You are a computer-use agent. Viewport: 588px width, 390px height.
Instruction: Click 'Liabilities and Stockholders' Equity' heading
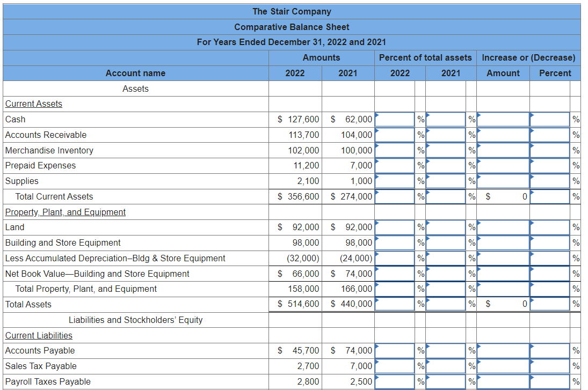[x=135, y=320]
